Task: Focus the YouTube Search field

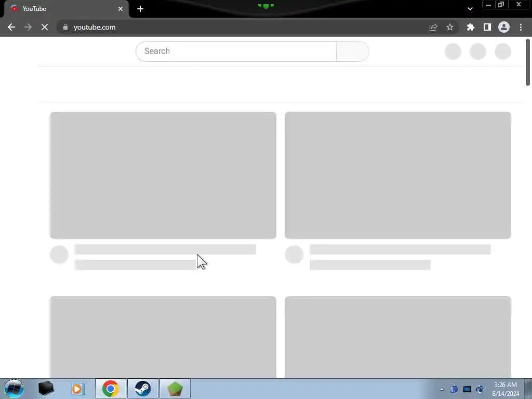Action: pos(236,51)
